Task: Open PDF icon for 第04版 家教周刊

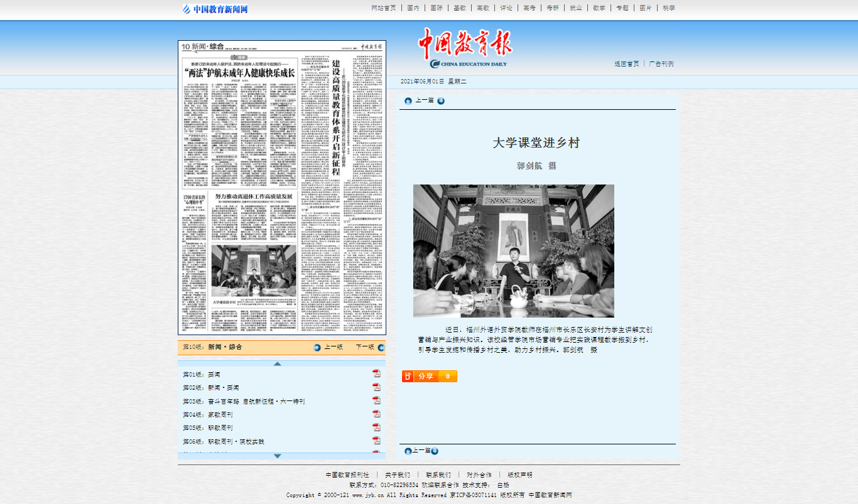Action: (376, 414)
